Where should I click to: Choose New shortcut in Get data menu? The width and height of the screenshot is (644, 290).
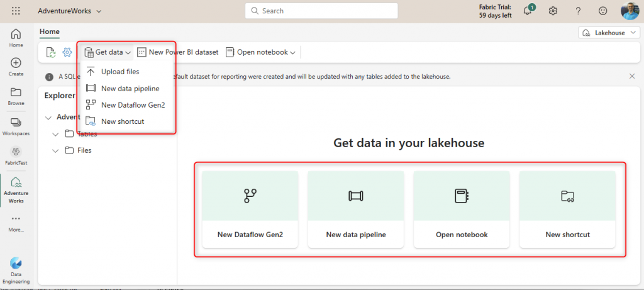(x=122, y=121)
